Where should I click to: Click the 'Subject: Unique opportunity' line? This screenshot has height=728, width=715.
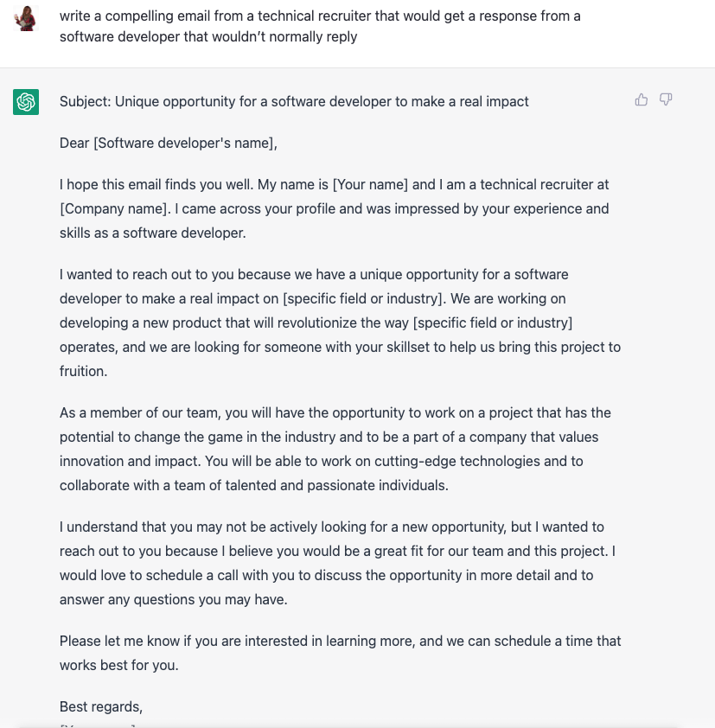(x=294, y=101)
